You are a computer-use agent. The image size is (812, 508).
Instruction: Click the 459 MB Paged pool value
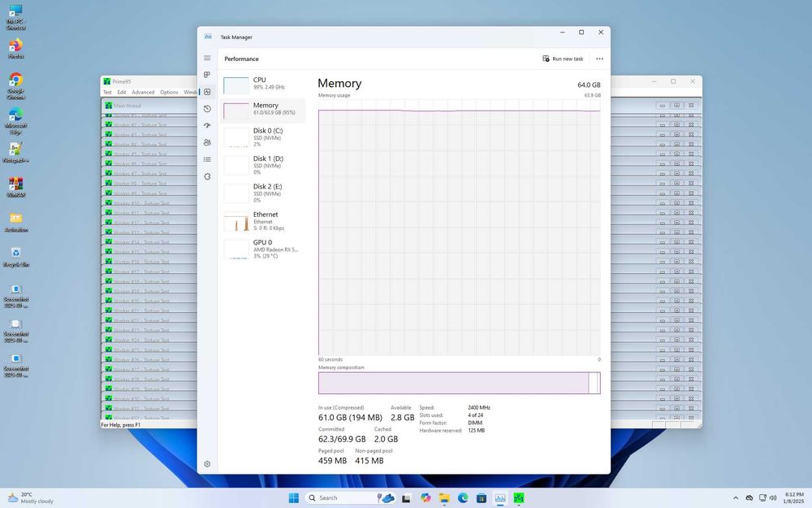[332, 460]
